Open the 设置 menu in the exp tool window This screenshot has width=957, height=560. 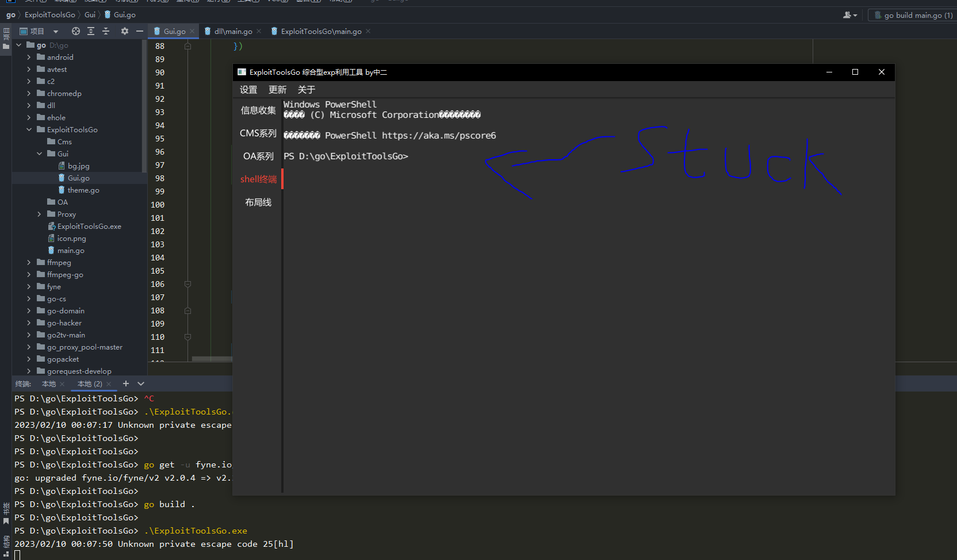248,90
